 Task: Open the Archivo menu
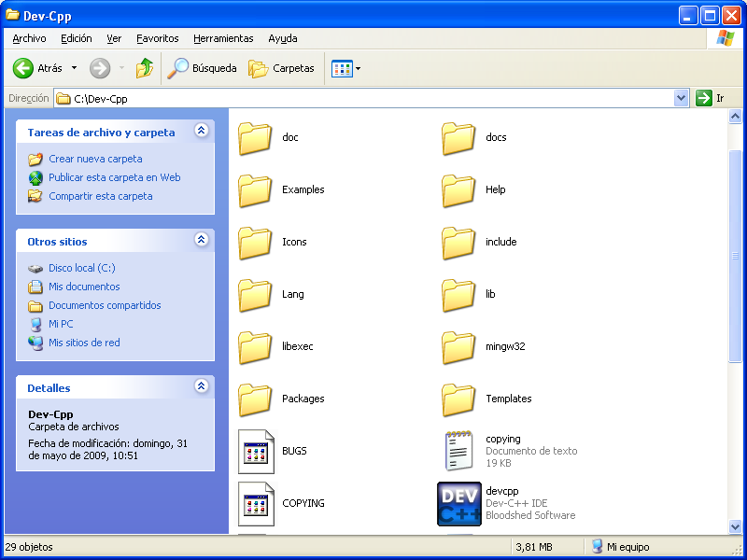30,38
